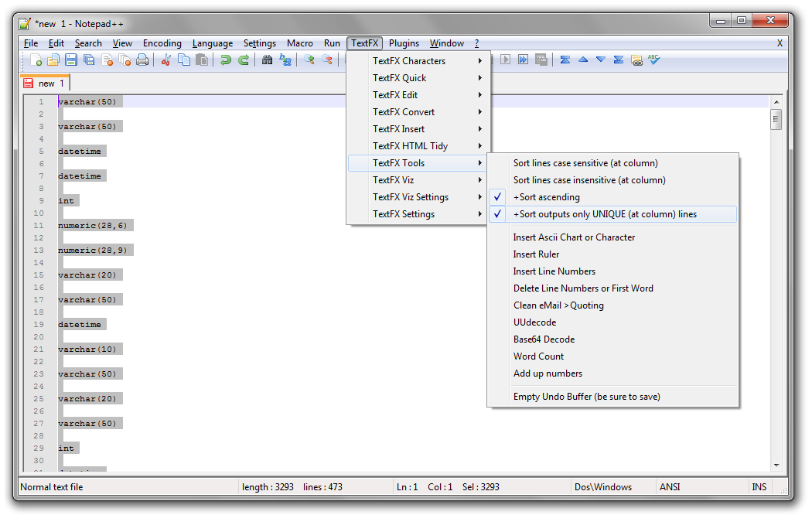Click the blue jump-to-top arrow icon
Image resolution: width=812 pixels, height=515 pixels.
[x=565, y=60]
